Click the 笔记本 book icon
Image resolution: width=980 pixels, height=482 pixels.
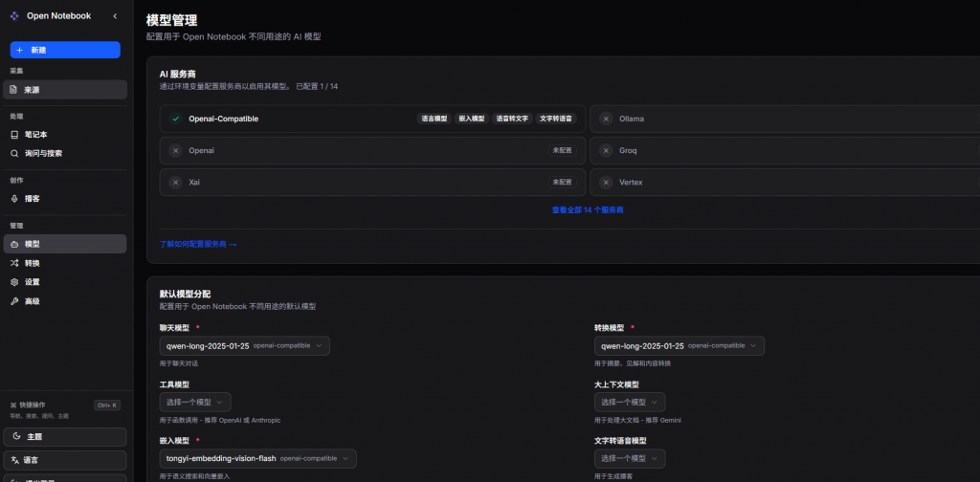14,134
